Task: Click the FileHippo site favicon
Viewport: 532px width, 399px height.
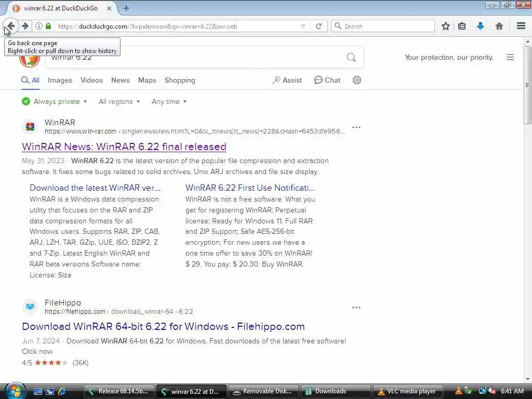Action: pos(30,307)
